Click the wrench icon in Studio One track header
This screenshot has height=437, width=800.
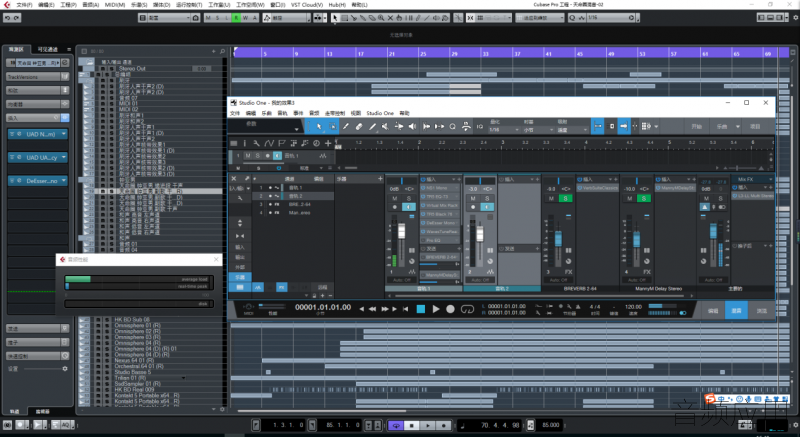click(x=256, y=143)
